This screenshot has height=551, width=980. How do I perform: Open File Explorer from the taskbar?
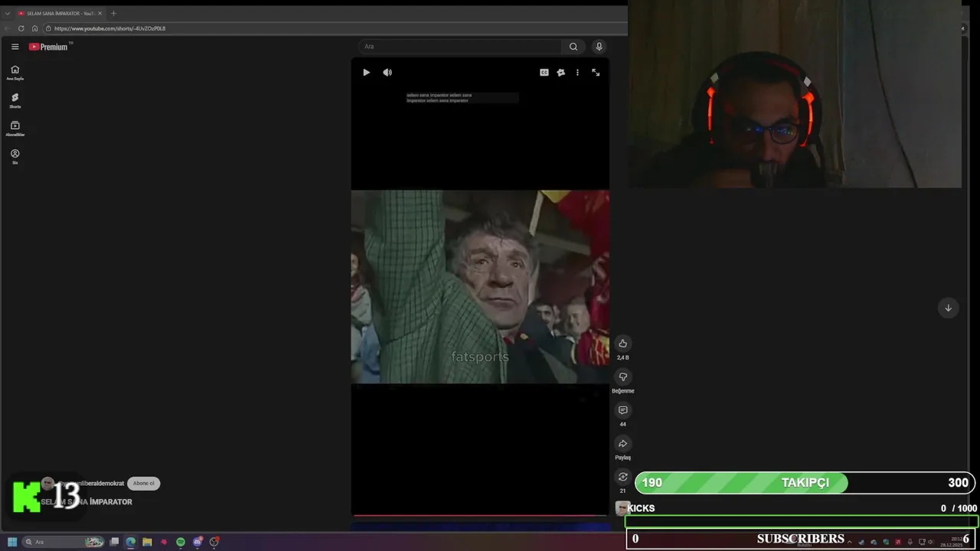(x=147, y=542)
